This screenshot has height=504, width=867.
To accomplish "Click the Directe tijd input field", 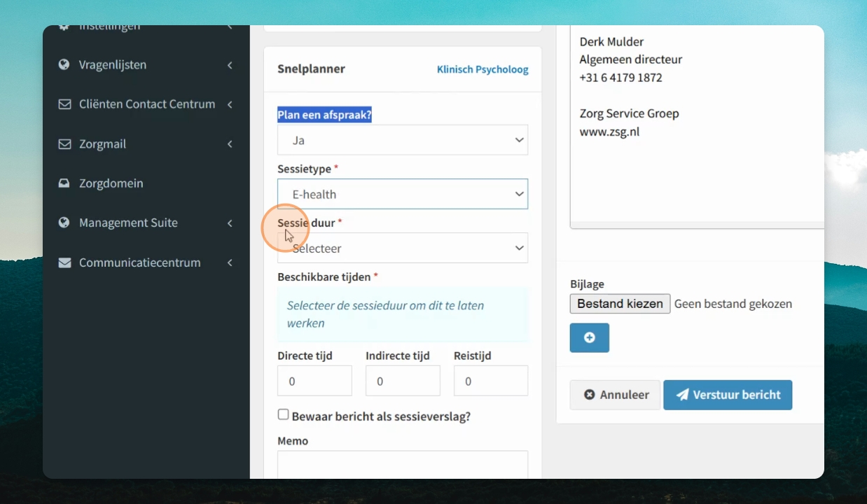I will 314,381.
